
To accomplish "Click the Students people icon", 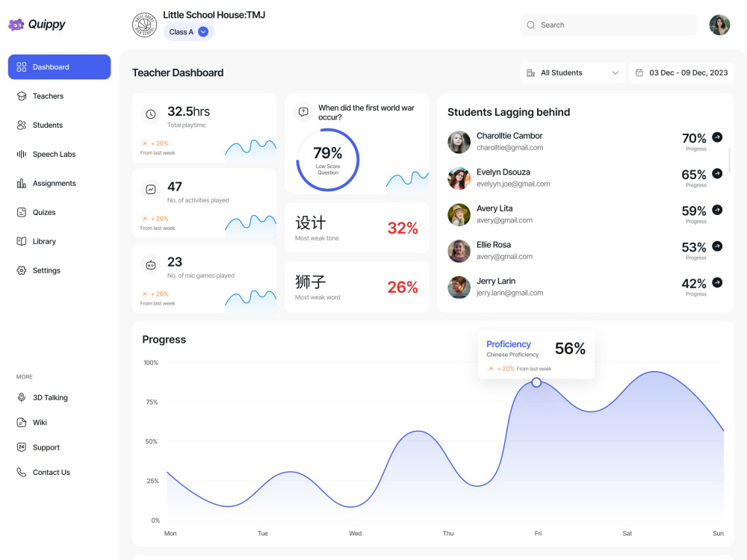I will click(22, 125).
